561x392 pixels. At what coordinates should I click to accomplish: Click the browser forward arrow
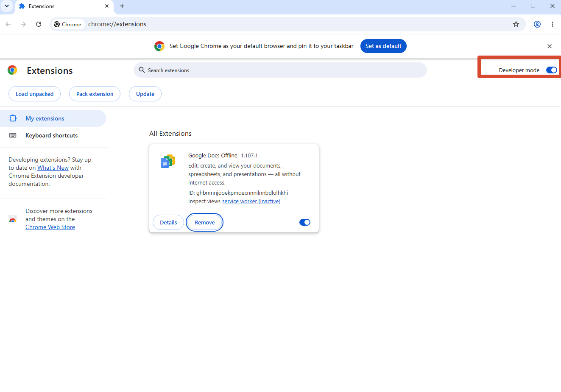[x=23, y=24]
